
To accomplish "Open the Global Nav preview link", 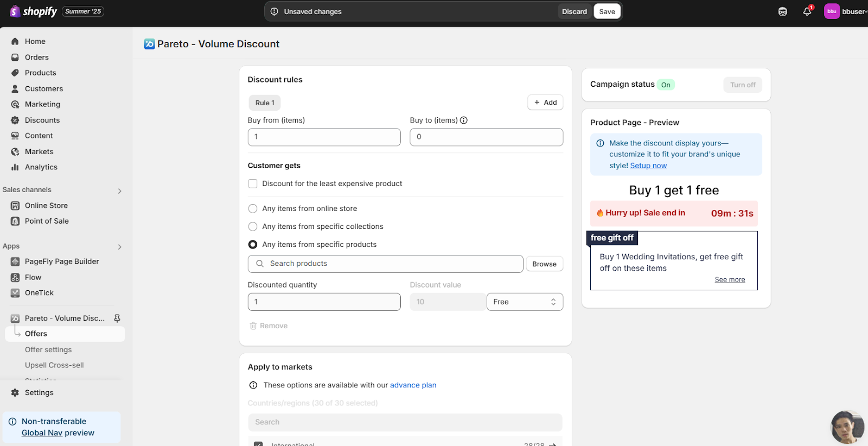I will pyautogui.click(x=42, y=433).
